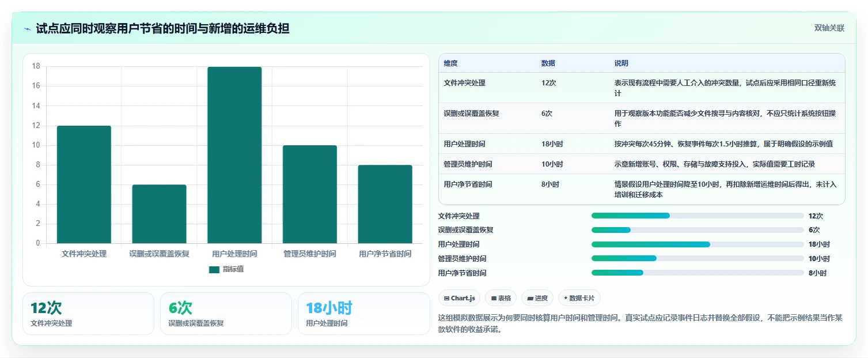868x358 pixels.
Task: Click the 管理员维护时间 explanation text in table
Action: click(x=715, y=164)
